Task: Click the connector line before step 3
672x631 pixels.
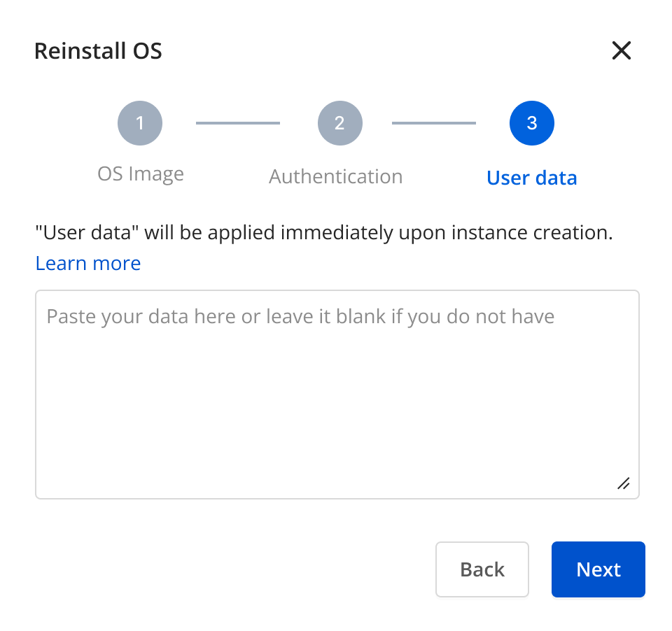Action: [x=434, y=123]
